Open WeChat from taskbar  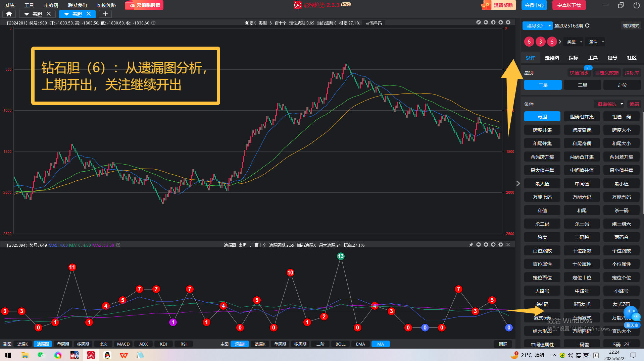pyautogui.click(x=41, y=355)
